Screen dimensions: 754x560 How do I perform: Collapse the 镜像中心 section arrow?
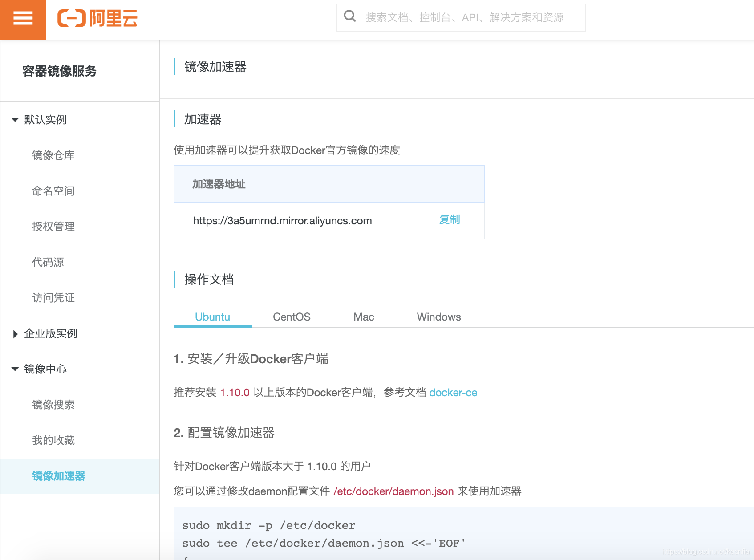point(15,369)
